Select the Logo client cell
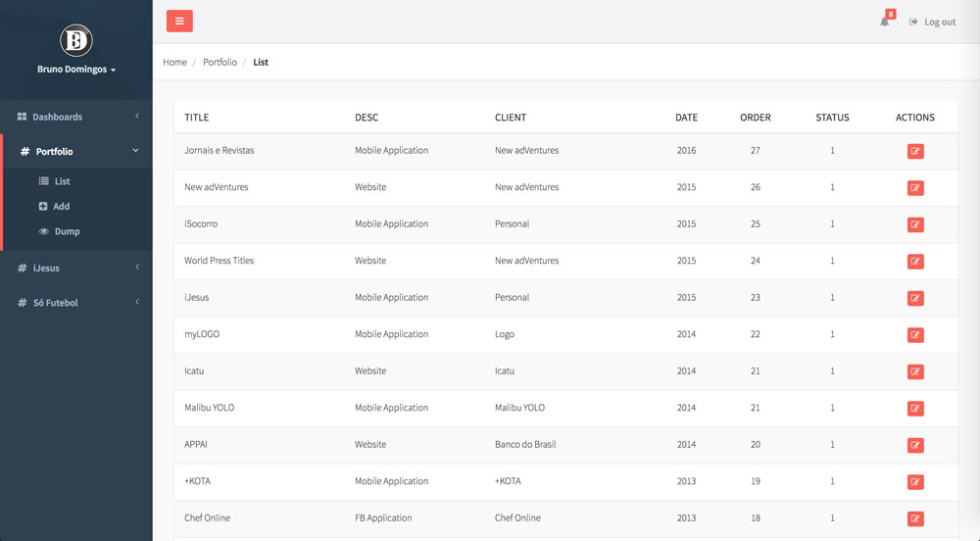The height and width of the screenshot is (541, 980). pyautogui.click(x=505, y=334)
